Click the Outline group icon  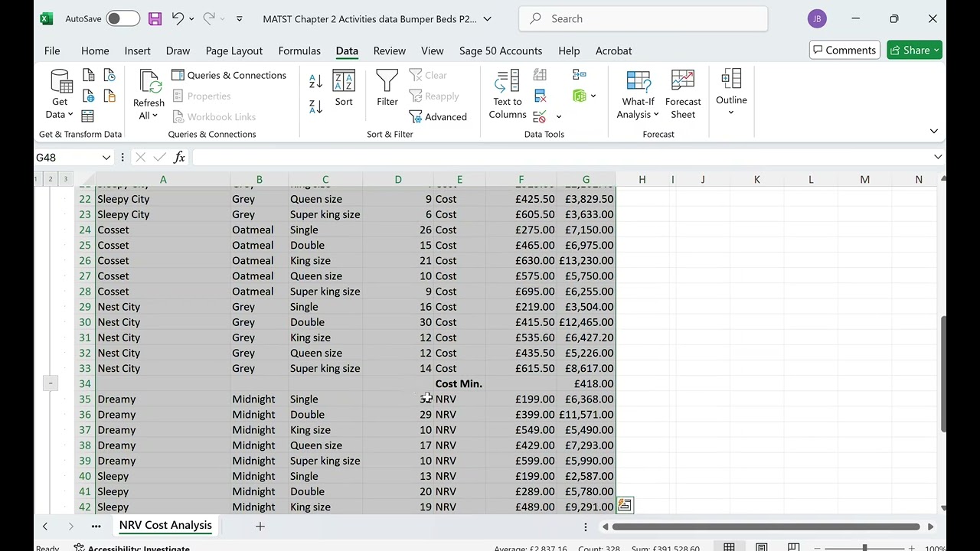coord(731,78)
